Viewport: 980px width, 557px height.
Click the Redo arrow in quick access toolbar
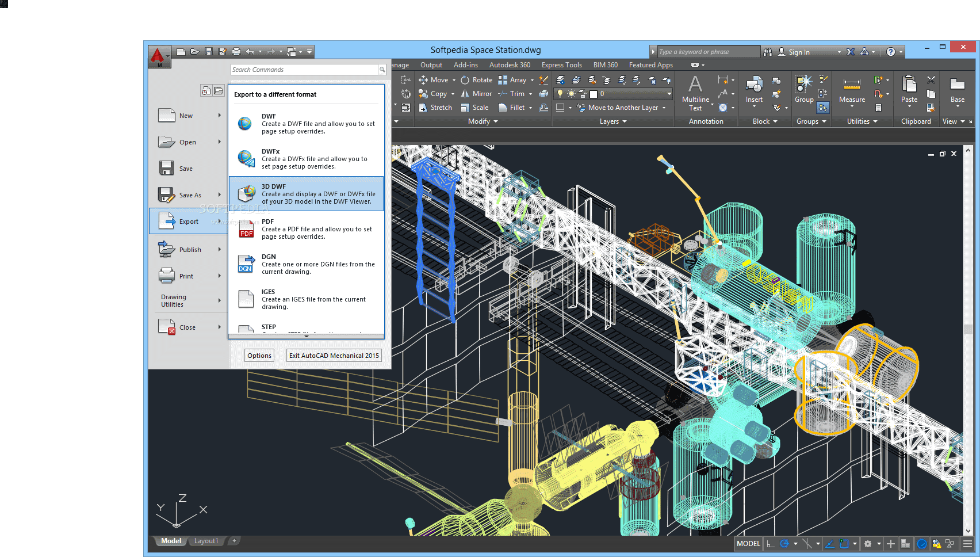click(271, 52)
